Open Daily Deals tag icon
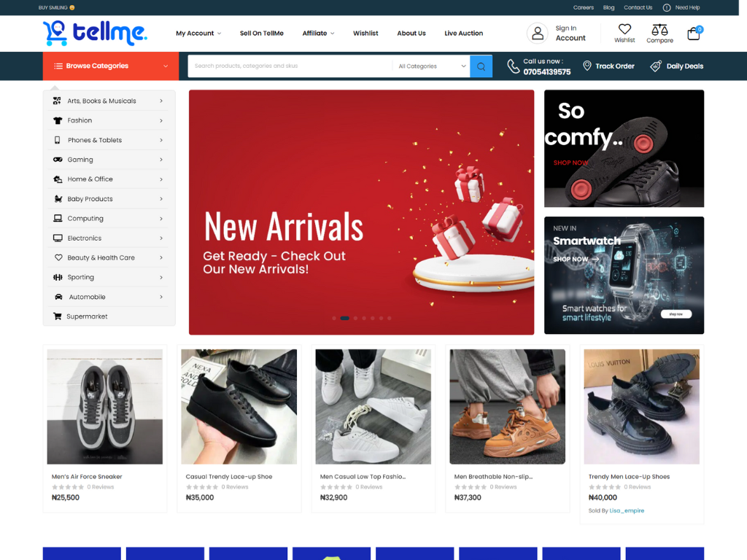This screenshot has height=560, width=747. pos(656,66)
